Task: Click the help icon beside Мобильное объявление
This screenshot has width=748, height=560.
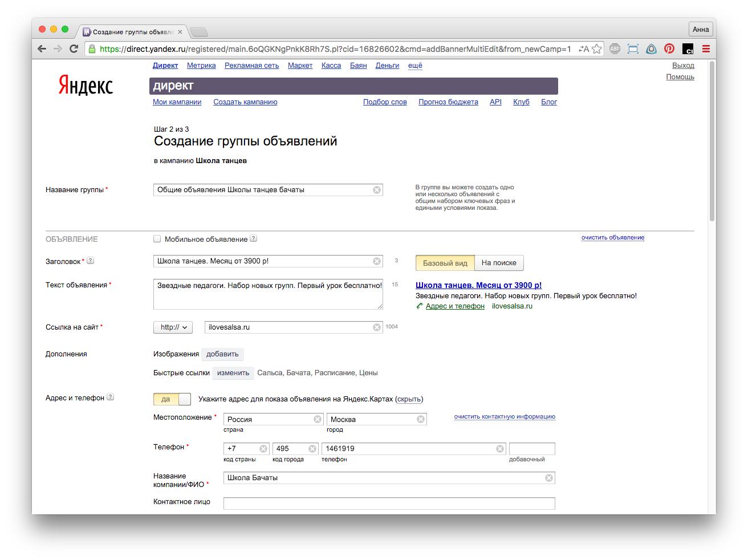Action: tap(254, 239)
